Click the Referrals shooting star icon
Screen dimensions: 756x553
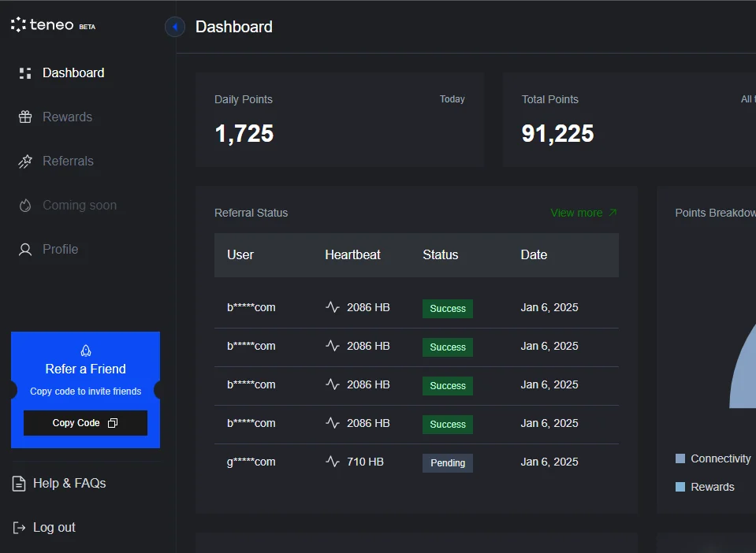click(25, 161)
